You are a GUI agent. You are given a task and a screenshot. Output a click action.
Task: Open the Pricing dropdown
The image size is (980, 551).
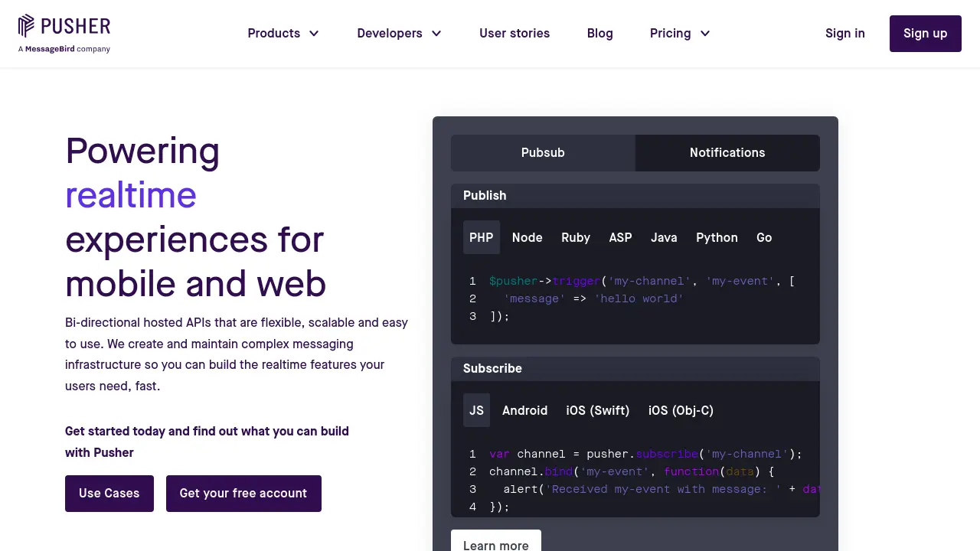[679, 33]
